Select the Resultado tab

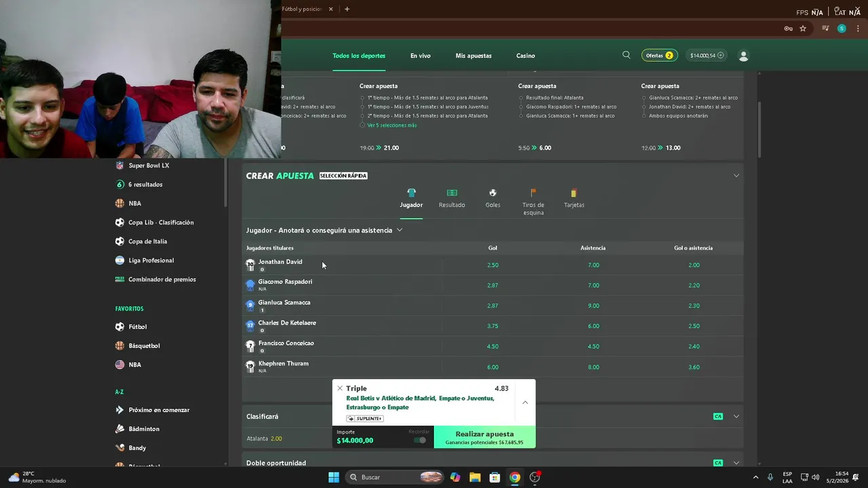(452, 199)
